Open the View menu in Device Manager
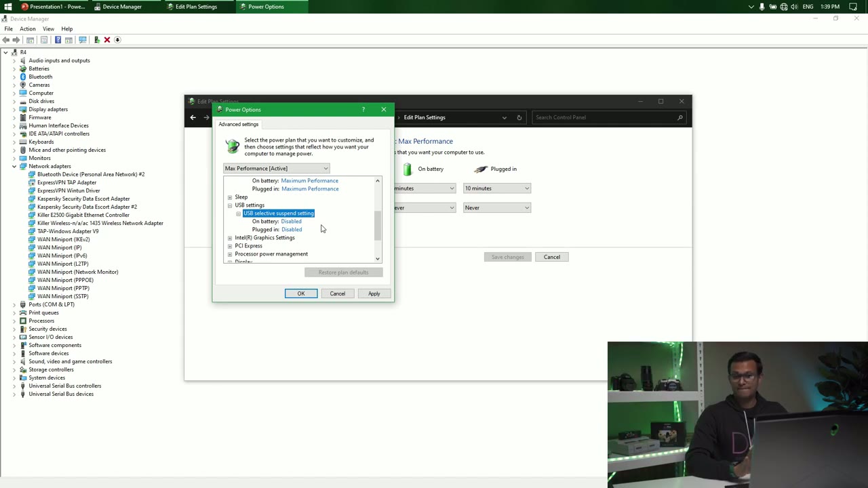The height and width of the screenshot is (488, 868). (x=48, y=28)
